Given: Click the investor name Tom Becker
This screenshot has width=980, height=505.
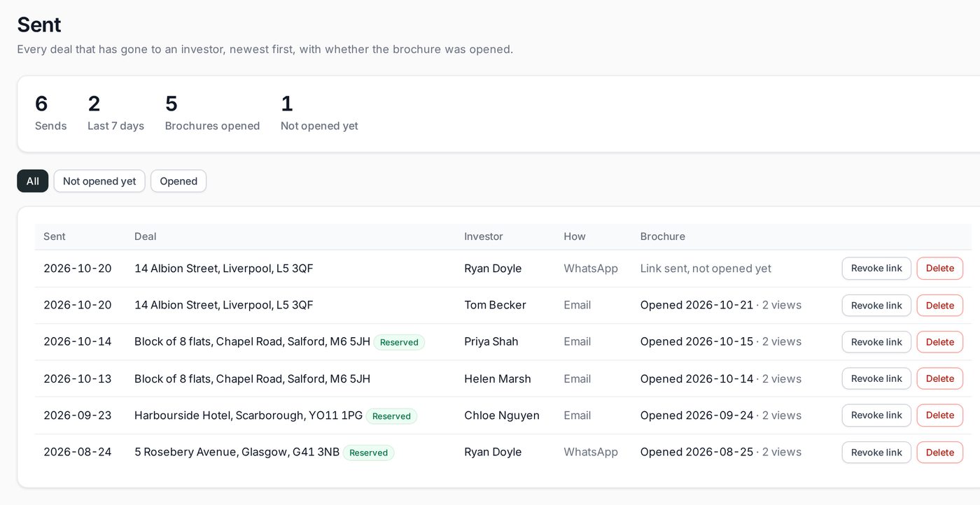Looking at the screenshot, I should point(495,305).
